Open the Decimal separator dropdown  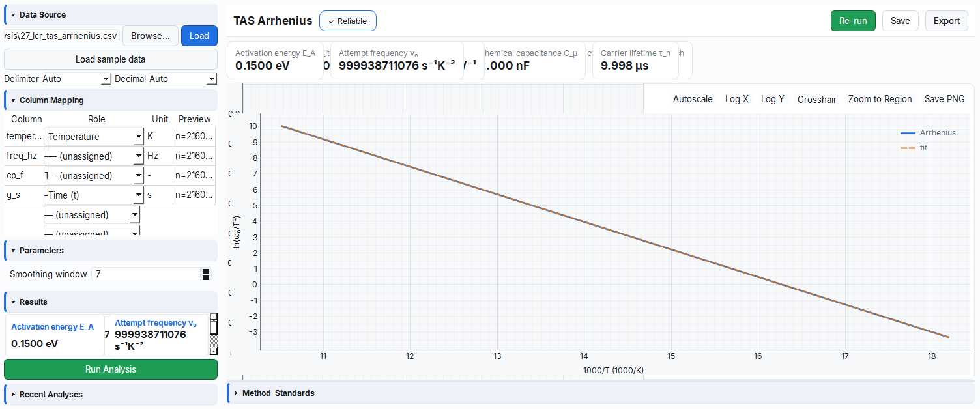tap(182, 79)
